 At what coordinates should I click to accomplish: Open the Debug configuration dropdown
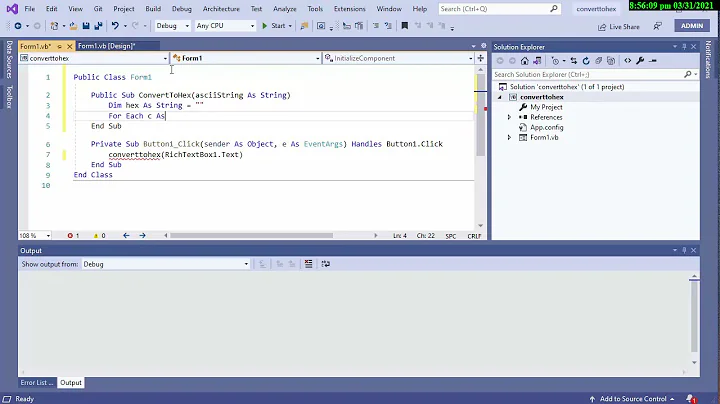coord(172,26)
